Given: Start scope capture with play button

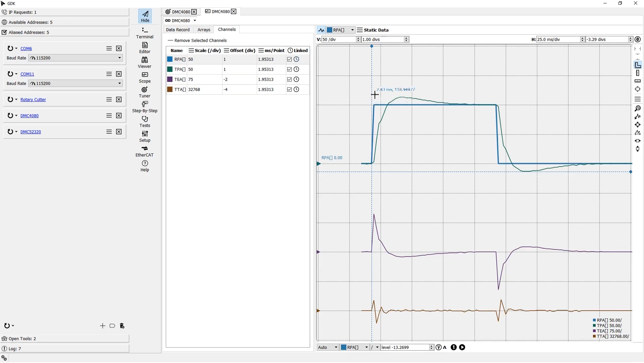Looking at the screenshot, I should (462, 348).
